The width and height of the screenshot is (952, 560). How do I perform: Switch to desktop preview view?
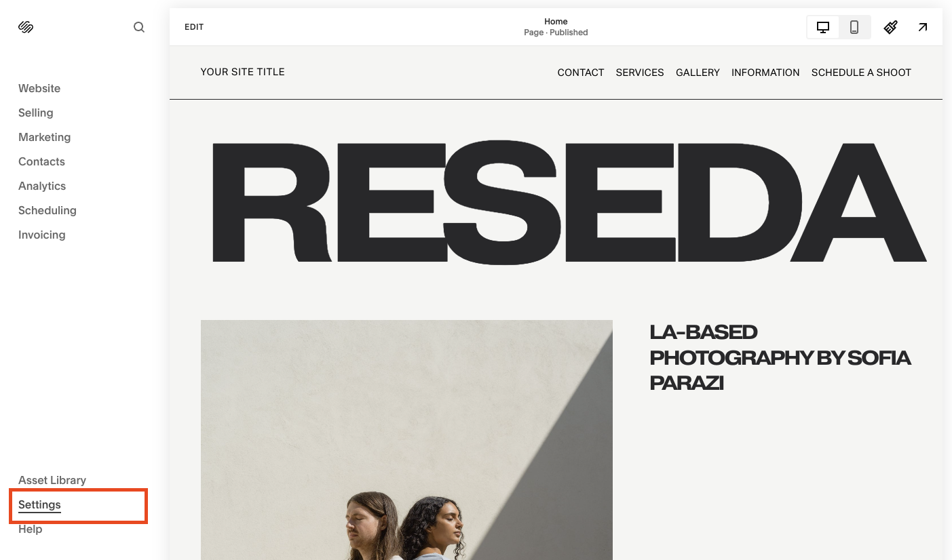823,27
